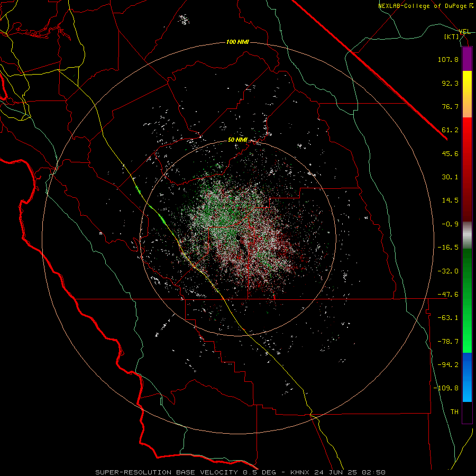Click the -63.1 scale value
The height and width of the screenshot is (476, 476).
(448, 318)
